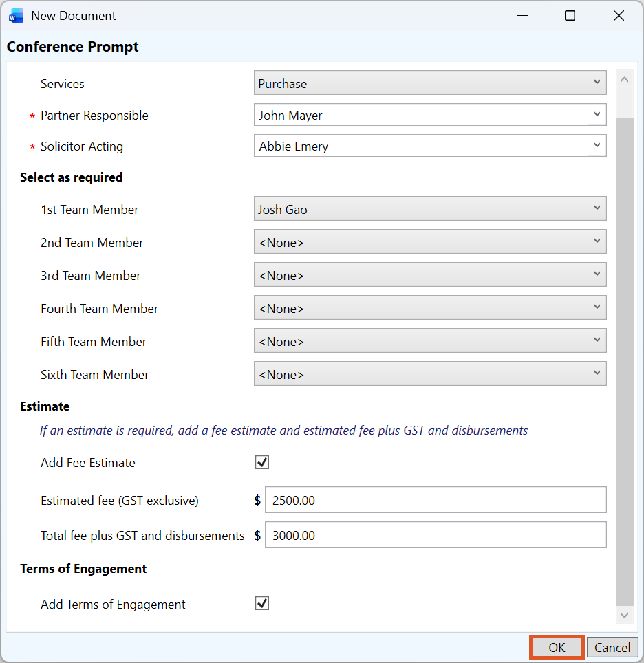
Task: Confirm the dialog with OK
Action: 557,647
